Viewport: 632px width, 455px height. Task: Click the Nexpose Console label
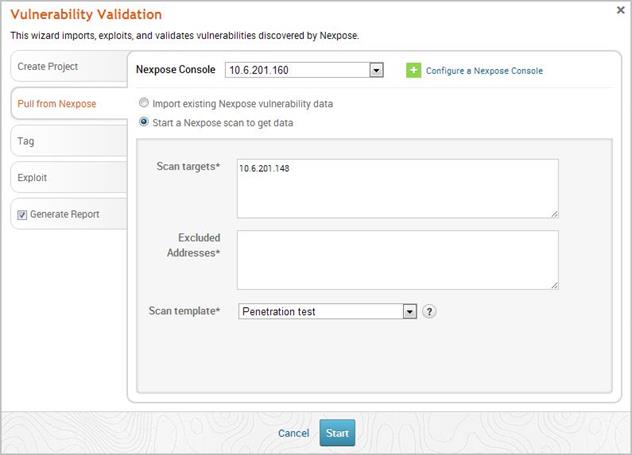176,69
